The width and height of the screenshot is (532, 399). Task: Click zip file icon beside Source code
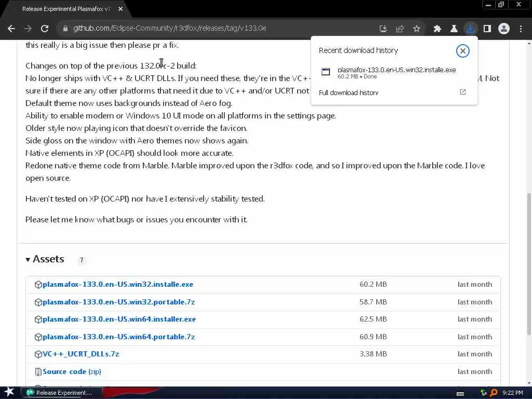click(38, 372)
